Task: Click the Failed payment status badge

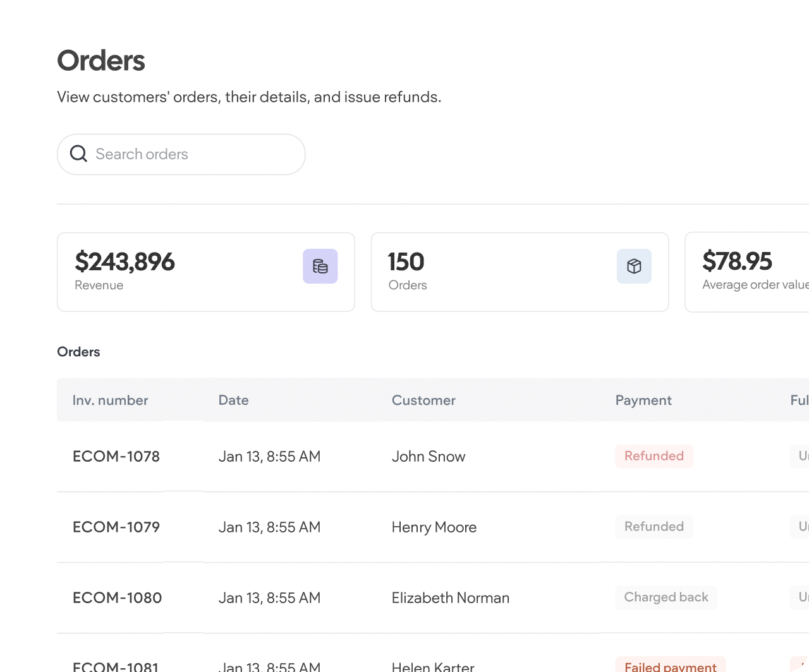Action: (670, 666)
